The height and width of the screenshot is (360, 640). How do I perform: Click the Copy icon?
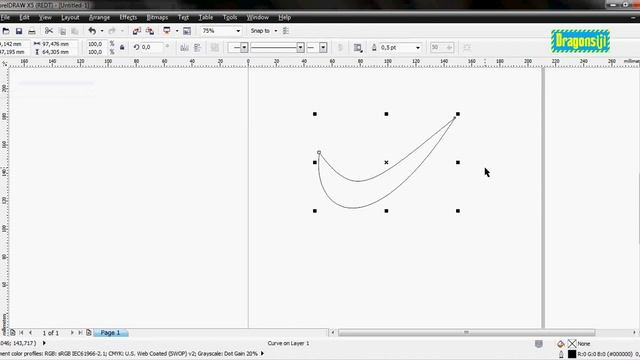tap(62, 31)
